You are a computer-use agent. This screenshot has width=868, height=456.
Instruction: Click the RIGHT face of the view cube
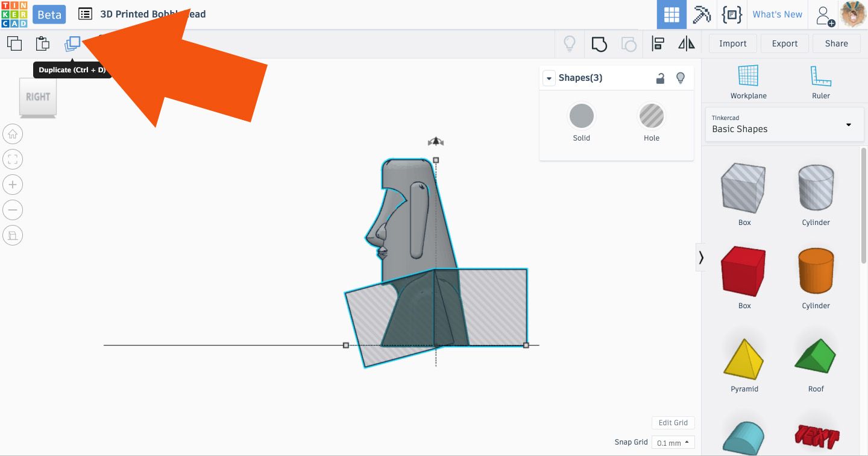[x=38, y=97]
